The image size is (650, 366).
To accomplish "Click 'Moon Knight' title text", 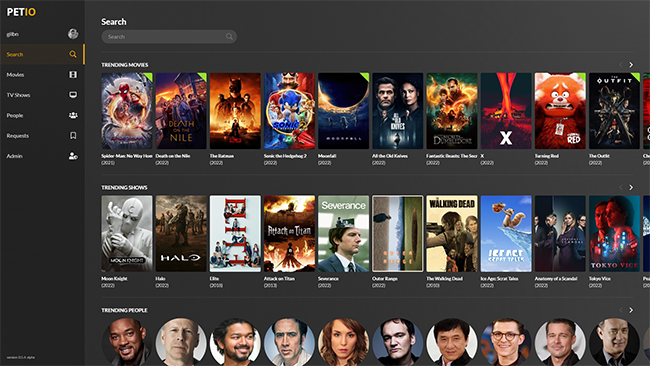I will tap(114, 279).
